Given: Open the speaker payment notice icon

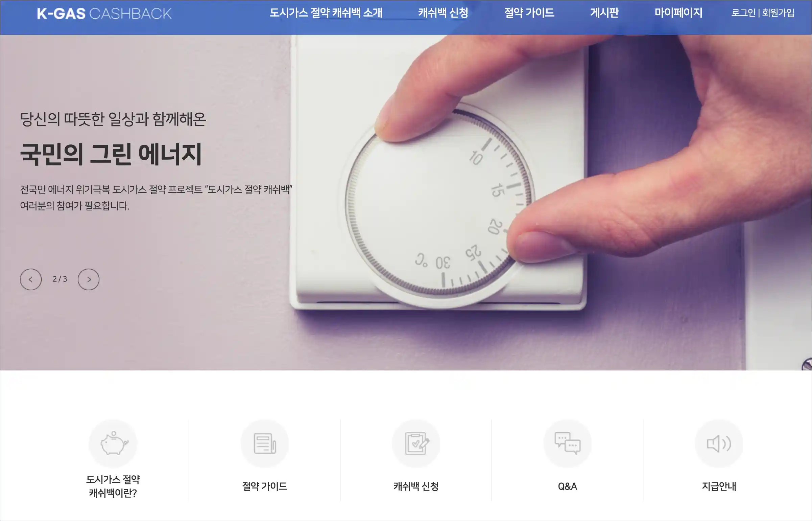Looking at the screenshot, I should (x=719, y=444).
